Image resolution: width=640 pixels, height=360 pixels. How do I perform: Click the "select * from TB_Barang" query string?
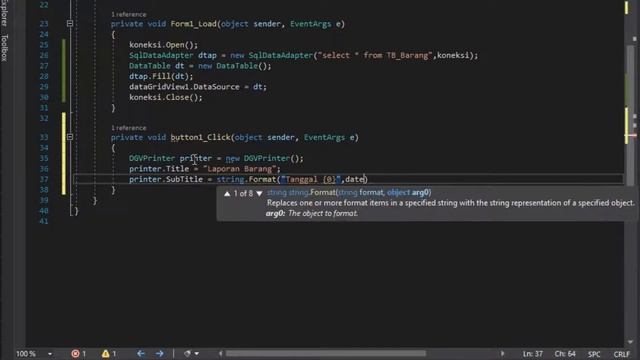pyautogui.click(x=374, y=55)
